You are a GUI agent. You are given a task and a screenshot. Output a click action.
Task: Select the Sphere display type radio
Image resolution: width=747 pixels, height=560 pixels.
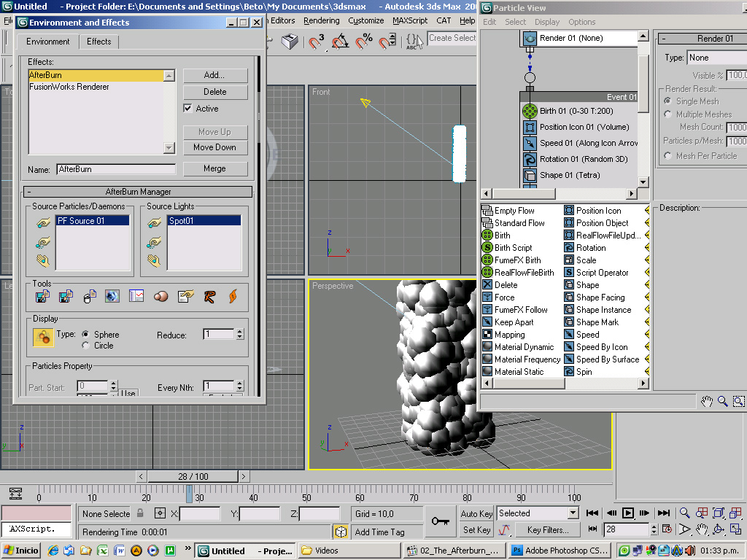(x=86, y=334)
